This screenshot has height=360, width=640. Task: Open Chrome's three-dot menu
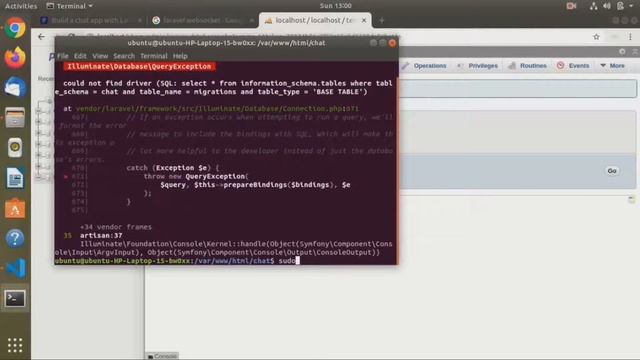pyautogui.click(x=630, y=37)
